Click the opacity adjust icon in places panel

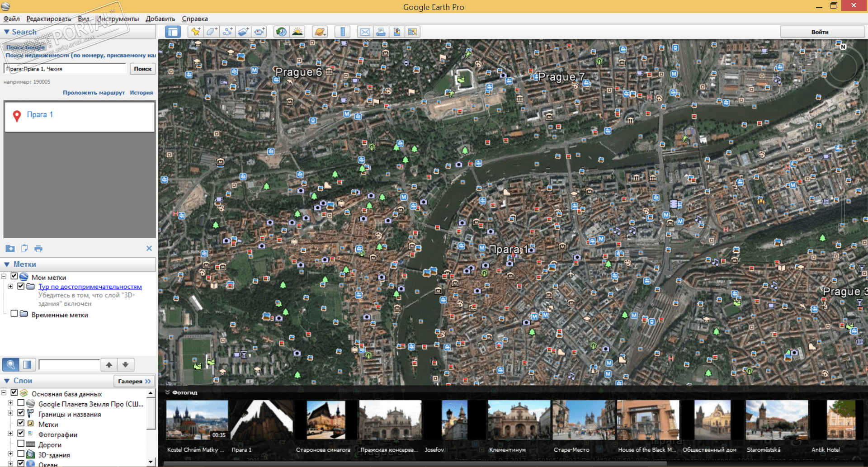coord(27,364)
